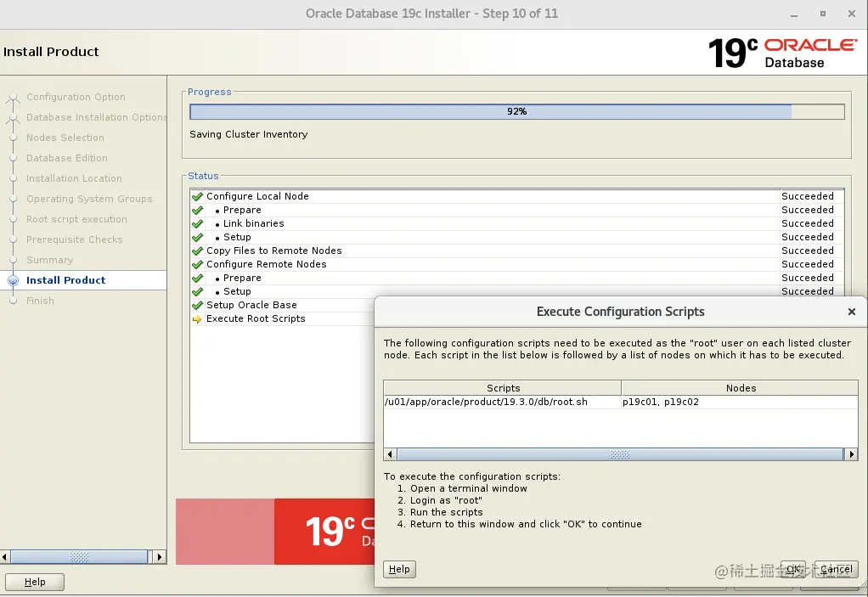Image resolution: width=868 pixels, height=597 pixels.
Task: Click the sidebar scrollbar left arrow
Action: click(x=4, y=556)
